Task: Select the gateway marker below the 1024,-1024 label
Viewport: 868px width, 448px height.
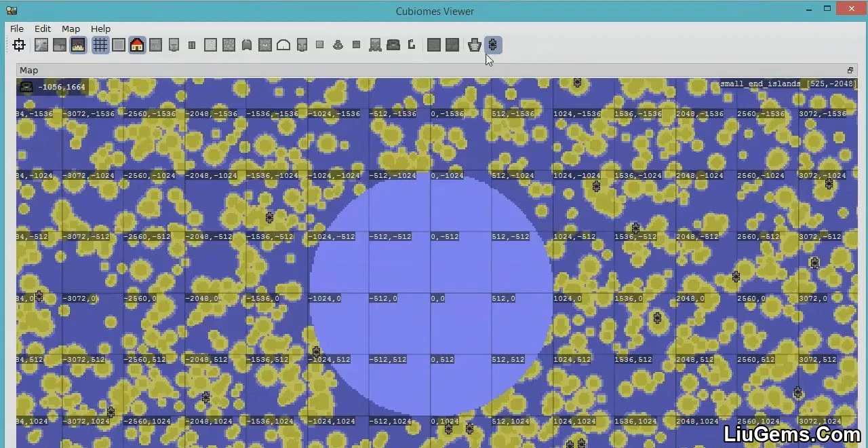Action: (596, 186)
